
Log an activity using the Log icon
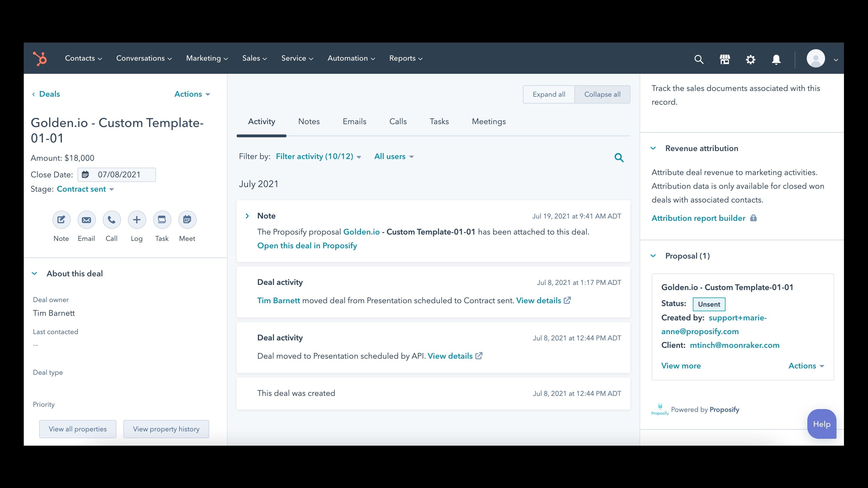[x=137, y=219]
